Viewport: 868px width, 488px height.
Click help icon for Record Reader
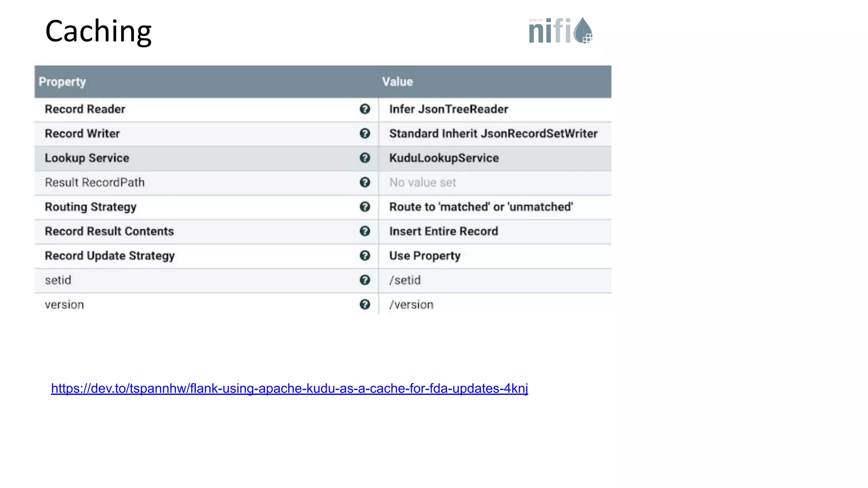click(364, 109)
